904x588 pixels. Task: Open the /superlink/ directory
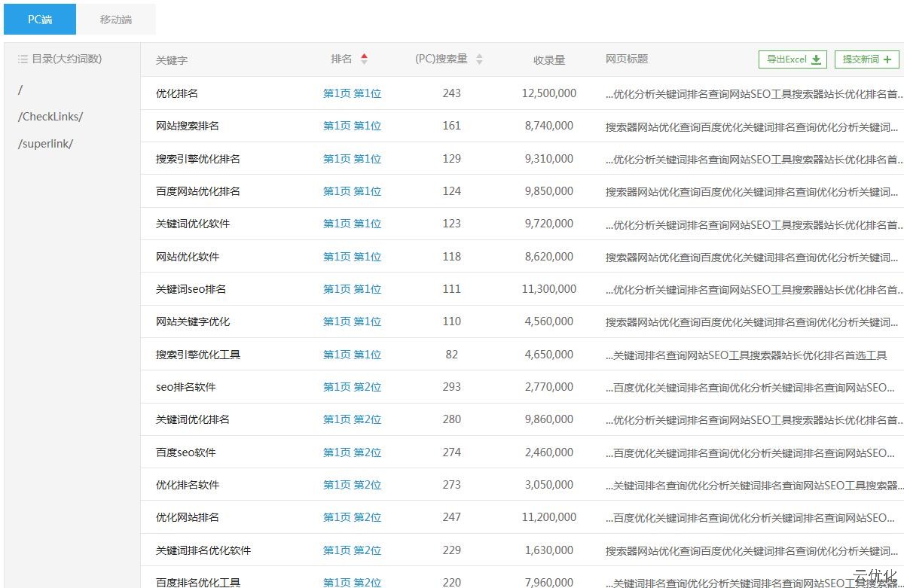click(x=46, y=144)
